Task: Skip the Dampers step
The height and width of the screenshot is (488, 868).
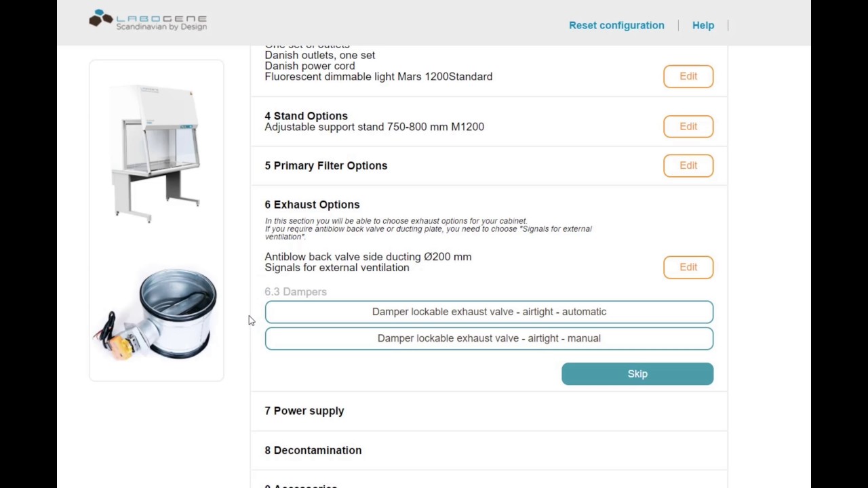Action: coord(637,373)
